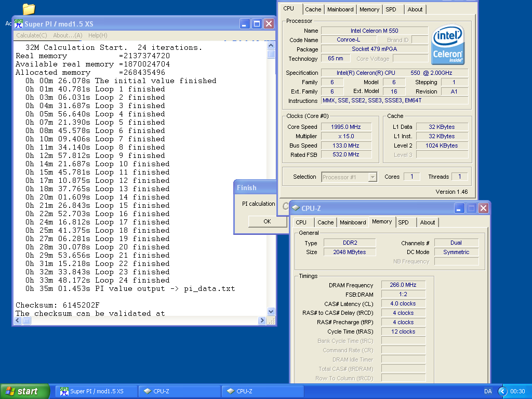Click the Checksum: 6145202F line in Super PI
The image size is (532, 399).
coord(57,305)
